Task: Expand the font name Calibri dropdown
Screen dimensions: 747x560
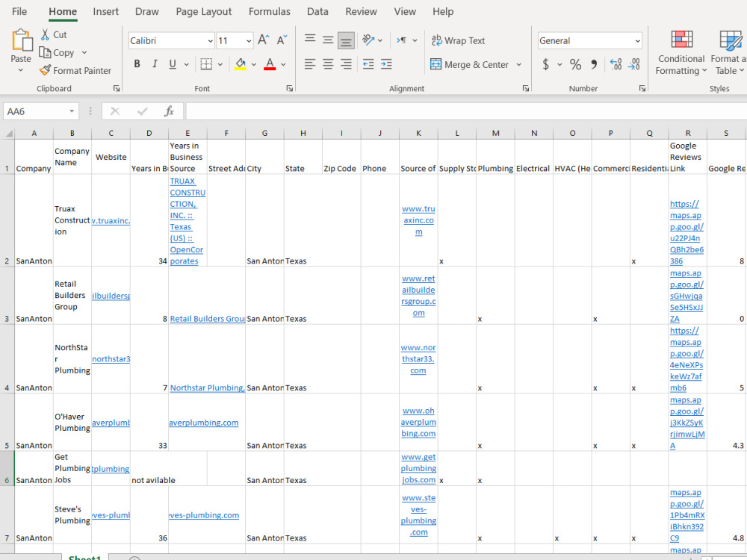Action: (x=210, y=41)
